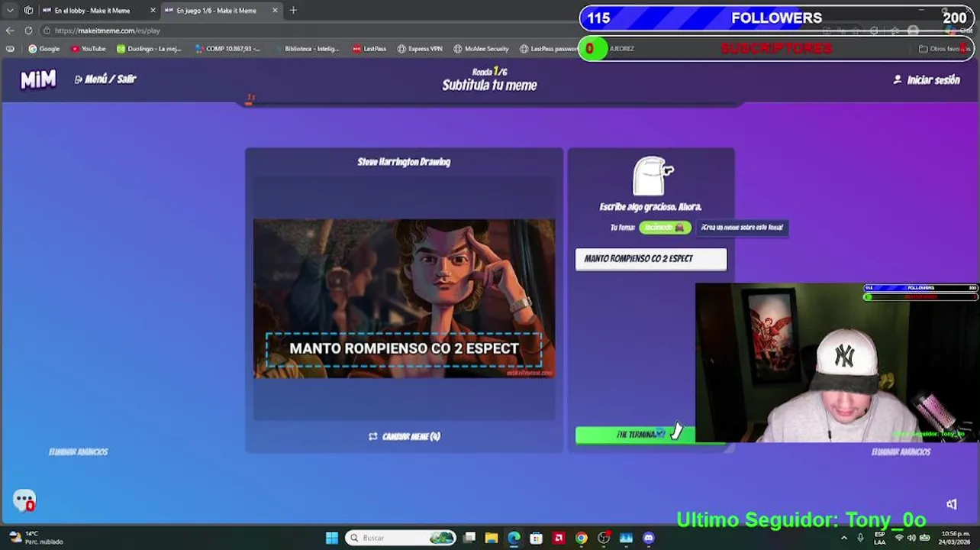Viewport: 980px width, 550px height.
Task: Open the COMP 10.867,93 bookmark
Action: tap(227, 49)
